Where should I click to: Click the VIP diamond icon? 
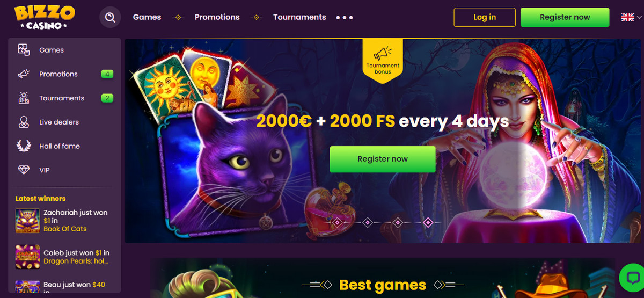24,170
